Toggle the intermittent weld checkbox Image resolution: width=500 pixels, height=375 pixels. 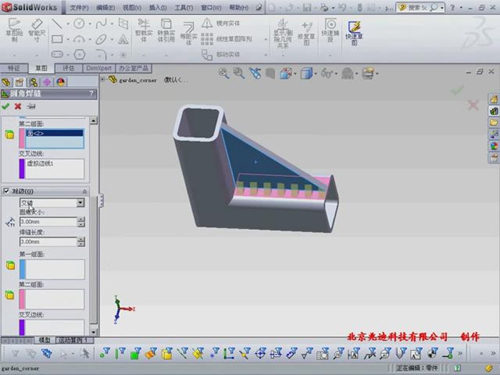(6, 191)
